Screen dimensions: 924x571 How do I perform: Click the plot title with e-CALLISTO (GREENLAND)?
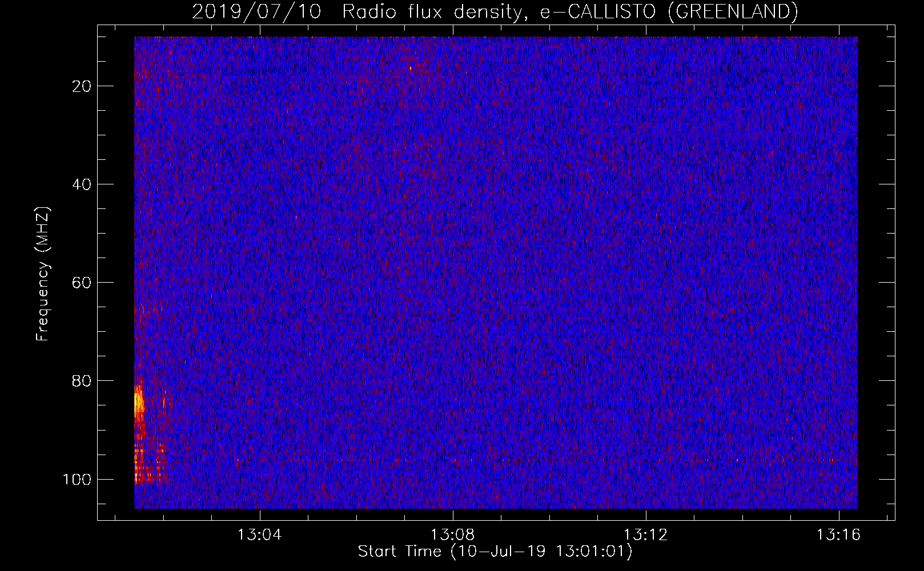495,11
